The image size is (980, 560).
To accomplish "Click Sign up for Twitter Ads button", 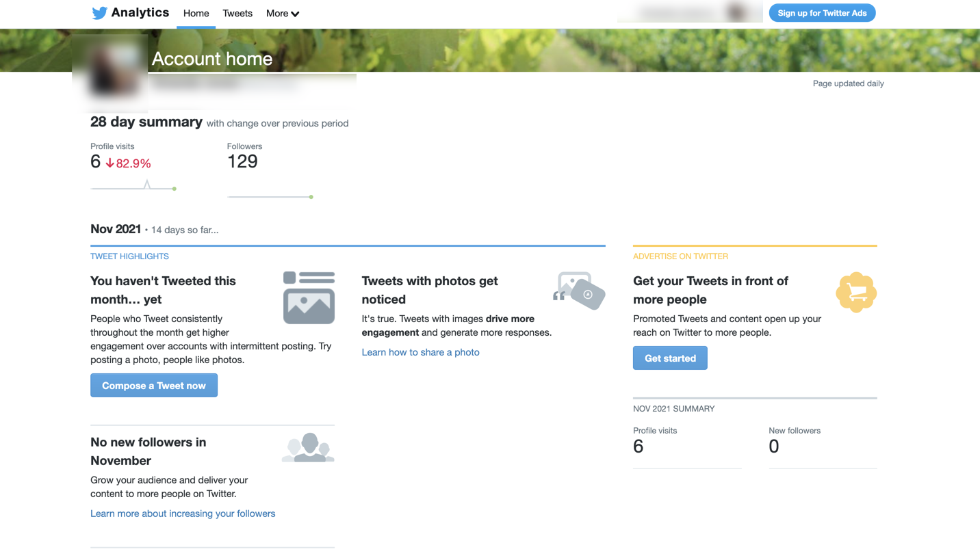I will pos(822,13).
